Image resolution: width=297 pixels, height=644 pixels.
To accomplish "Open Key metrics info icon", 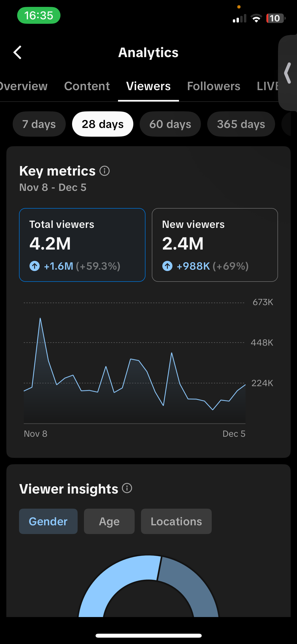I will 105,171.
